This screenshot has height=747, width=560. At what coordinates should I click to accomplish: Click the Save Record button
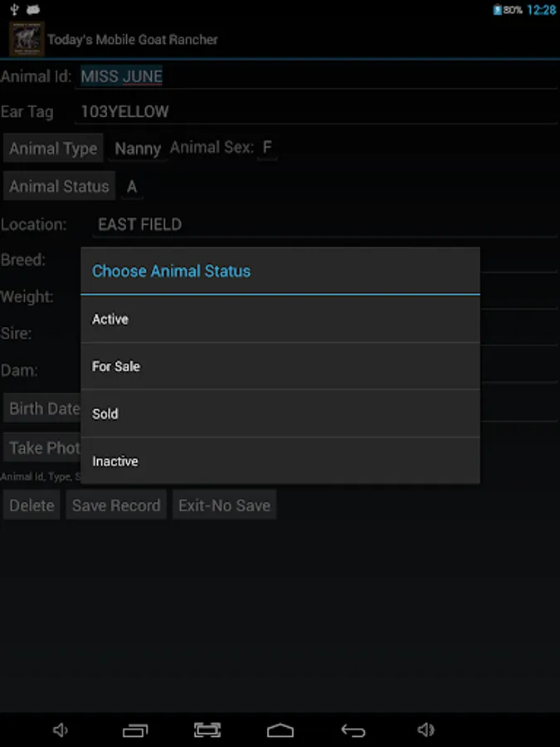pos(116,505)
